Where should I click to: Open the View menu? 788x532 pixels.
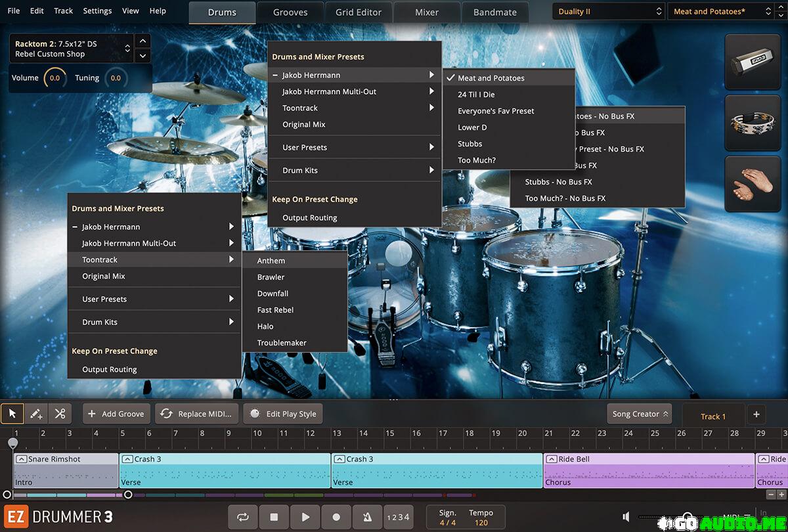point(131,11)
